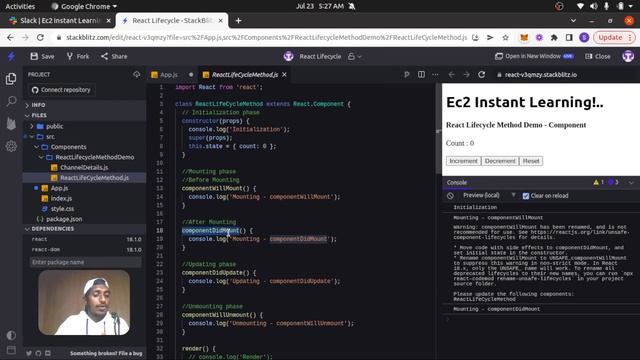Click the GitHub icon in the footer
This screenshot has height=360, width=640.
38,353
